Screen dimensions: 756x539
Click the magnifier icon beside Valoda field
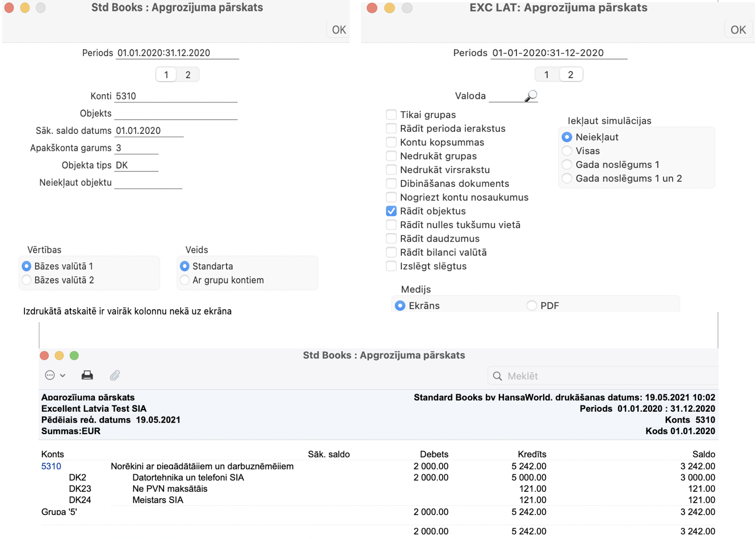tap(531, 96)
